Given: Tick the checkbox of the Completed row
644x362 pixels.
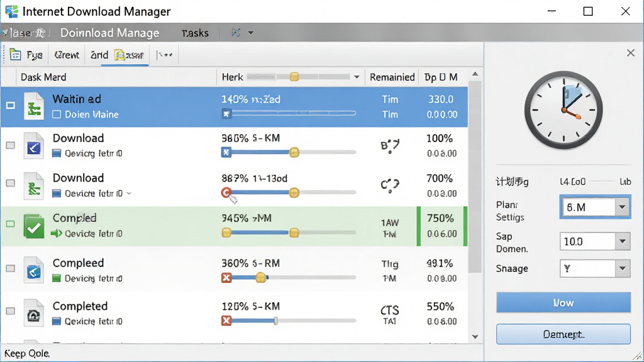Looking at the screenshot, I should click(x=10, y=311).
